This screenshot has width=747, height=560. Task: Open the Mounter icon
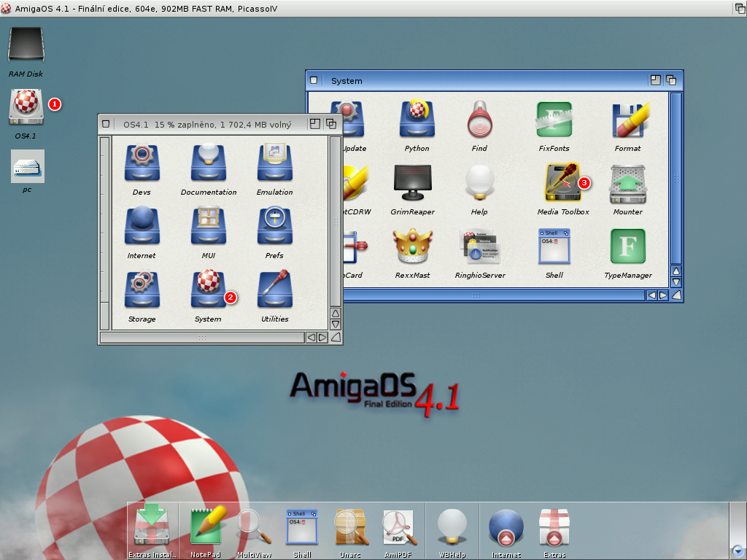[x=627, y=182]
